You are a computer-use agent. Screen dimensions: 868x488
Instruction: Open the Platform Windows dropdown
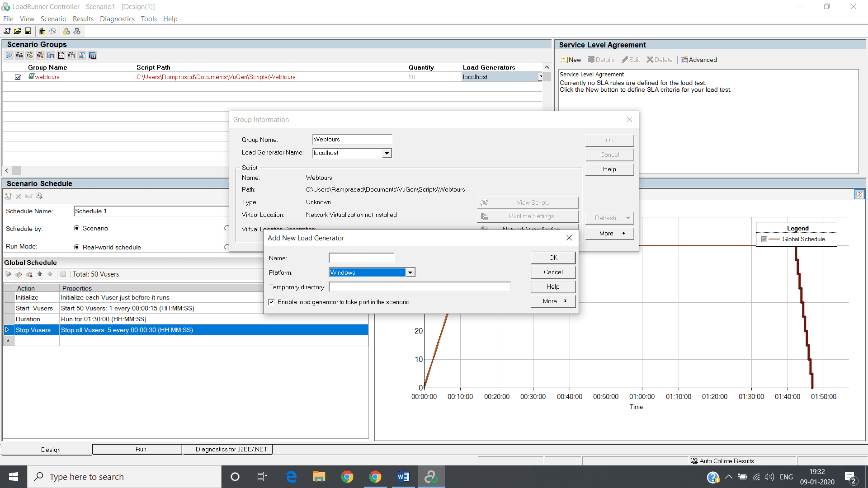[410, 272]
